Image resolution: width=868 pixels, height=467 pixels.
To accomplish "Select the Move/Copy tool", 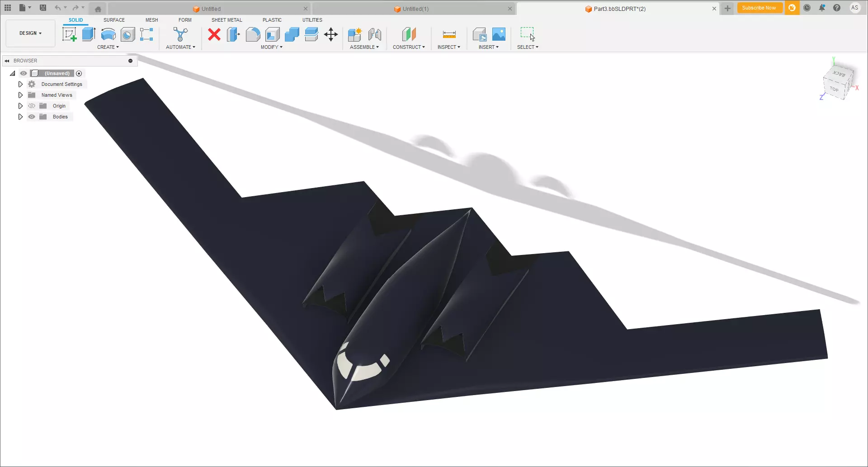I will (x=331, y=34).
